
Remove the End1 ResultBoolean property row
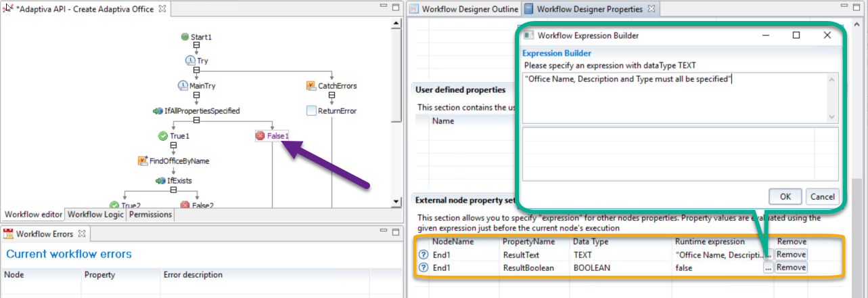(791, 268)
